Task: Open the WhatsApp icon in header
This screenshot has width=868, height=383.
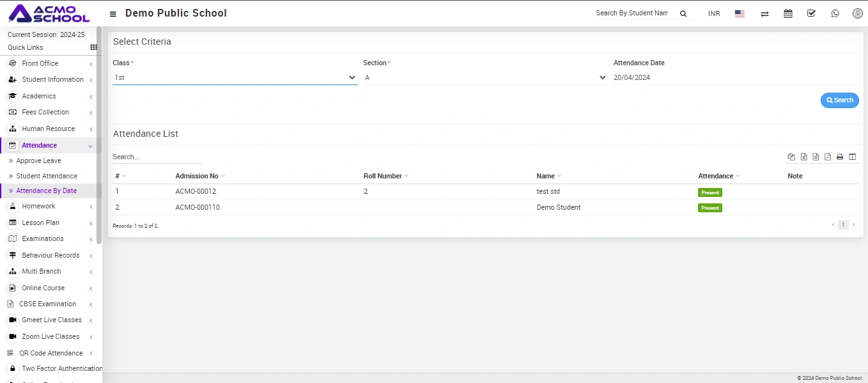Action: coord(835,13)
